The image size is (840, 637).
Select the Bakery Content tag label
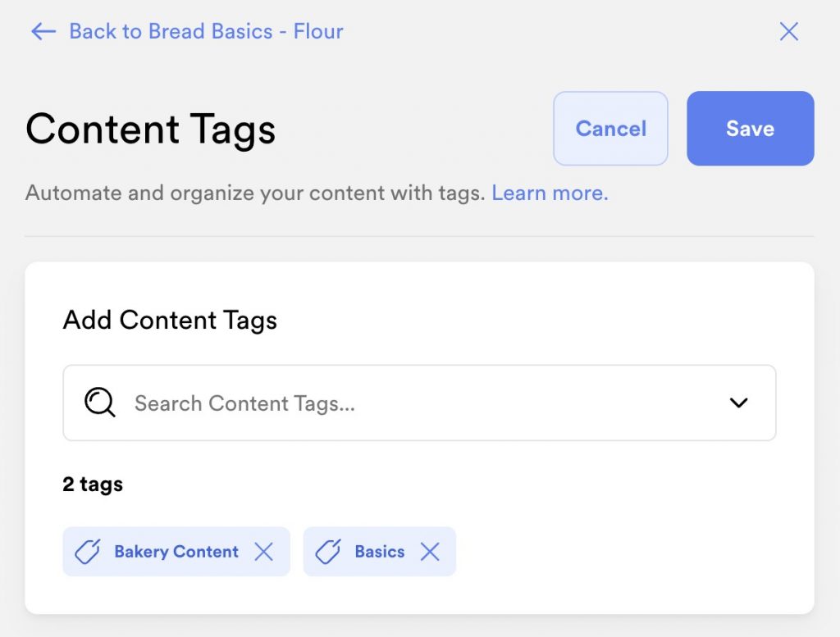coord(176,552)
